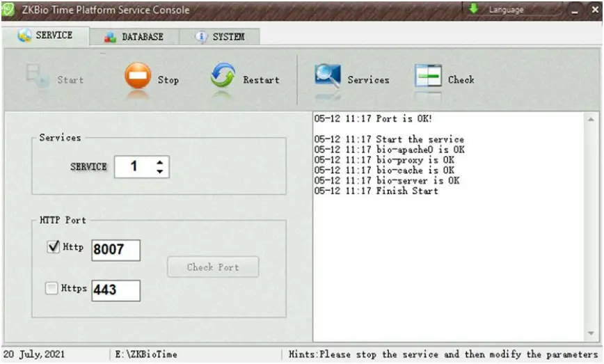Close the Service Console window
The width and height of the screenshot is (604, 364).
[x=595, y=10]
